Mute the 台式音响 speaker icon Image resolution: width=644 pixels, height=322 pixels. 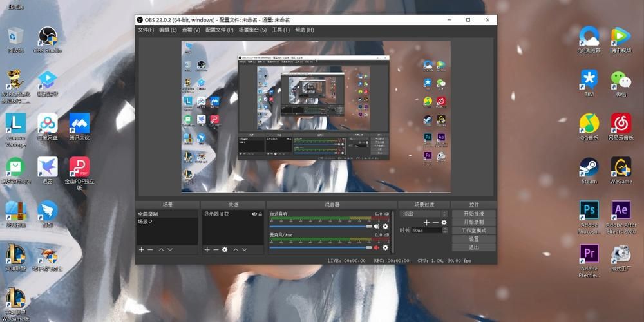pyautogui.click(x=376, y=226)
